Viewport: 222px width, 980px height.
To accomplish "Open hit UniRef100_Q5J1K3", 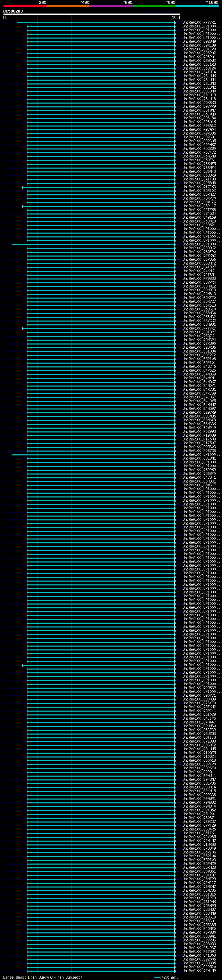I will 199,65.
